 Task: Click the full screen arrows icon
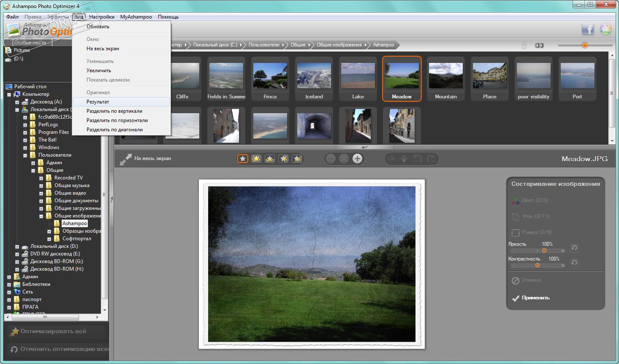click(125, 159)
